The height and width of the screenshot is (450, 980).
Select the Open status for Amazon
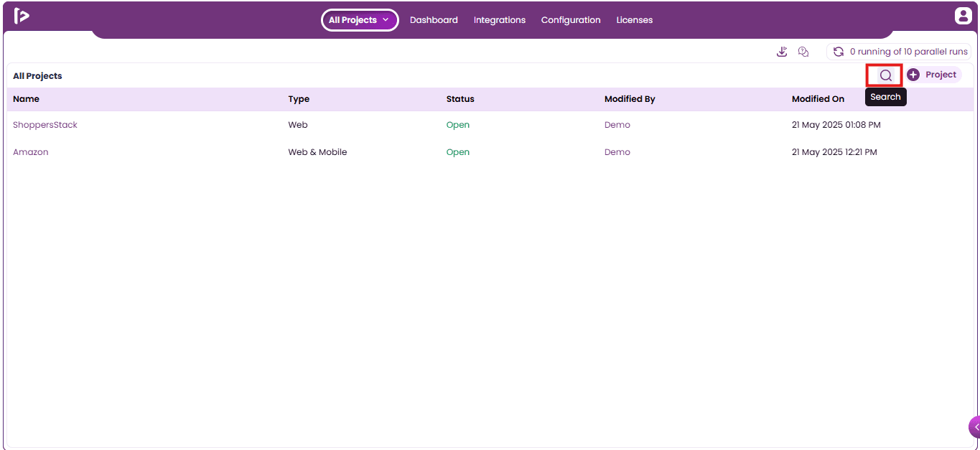click(x=458, y=152)
